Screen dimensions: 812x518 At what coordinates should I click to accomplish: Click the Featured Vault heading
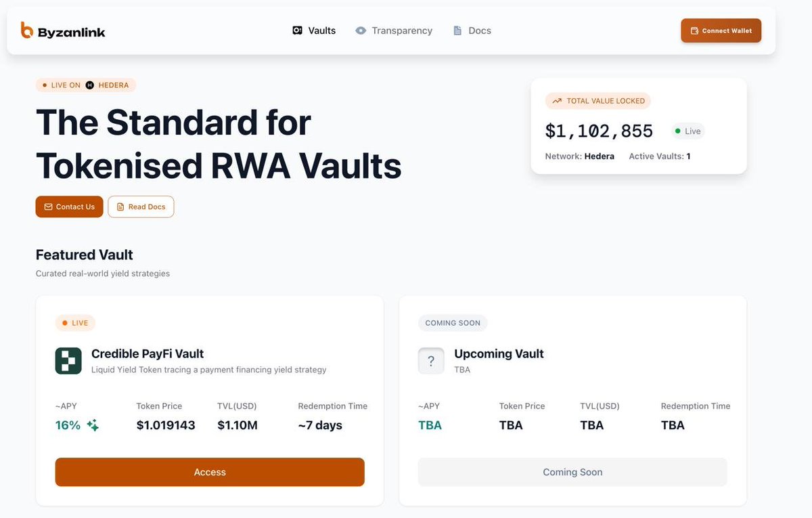pyautogui.click(x=85, y=255)
